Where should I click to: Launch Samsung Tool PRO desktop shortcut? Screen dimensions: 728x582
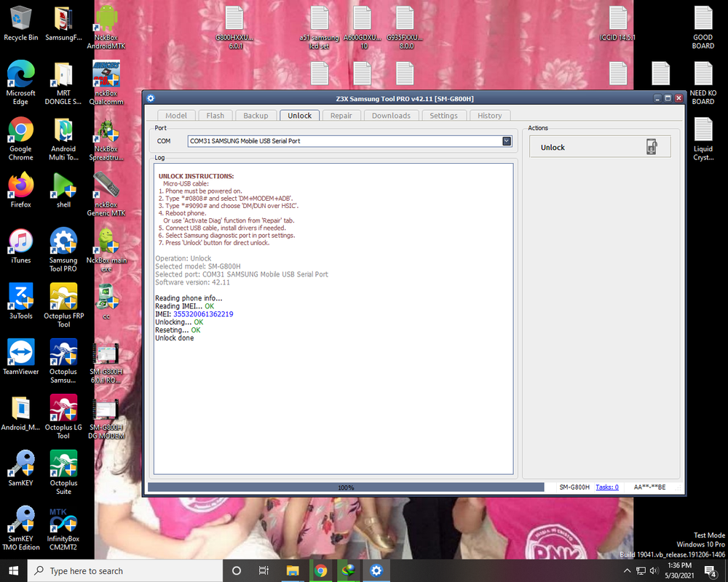tap(63, 250)
